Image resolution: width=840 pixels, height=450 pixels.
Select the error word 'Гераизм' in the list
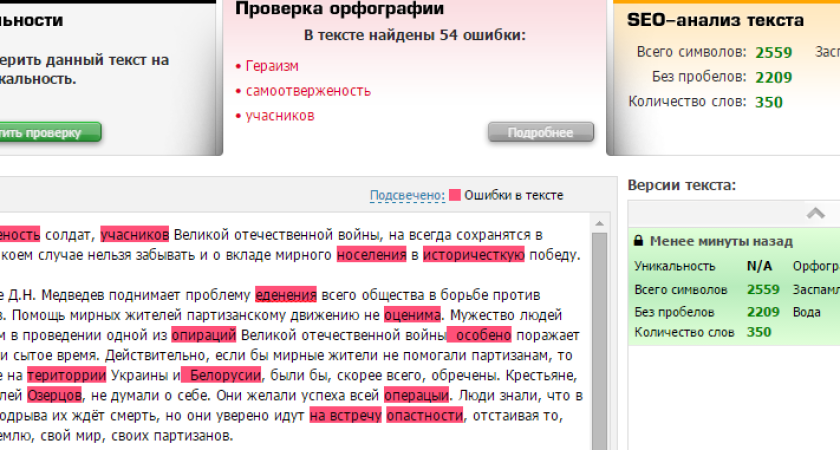(x=272, y=66)
